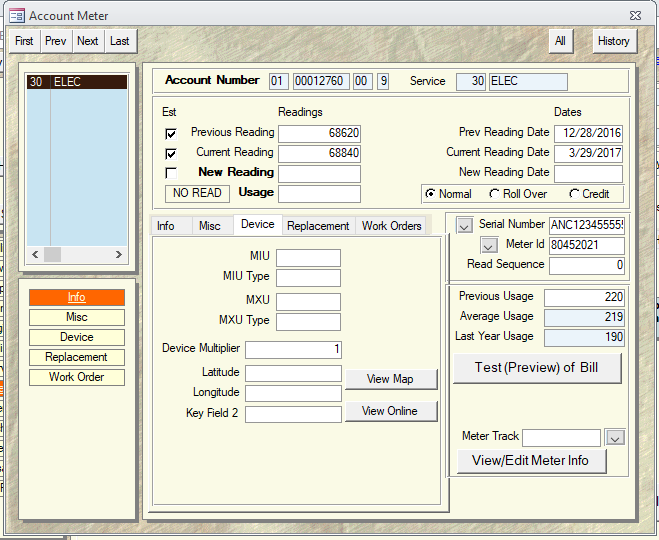659x540 pixels.
Task: Select the Device tab
Action: coord(258,224)
